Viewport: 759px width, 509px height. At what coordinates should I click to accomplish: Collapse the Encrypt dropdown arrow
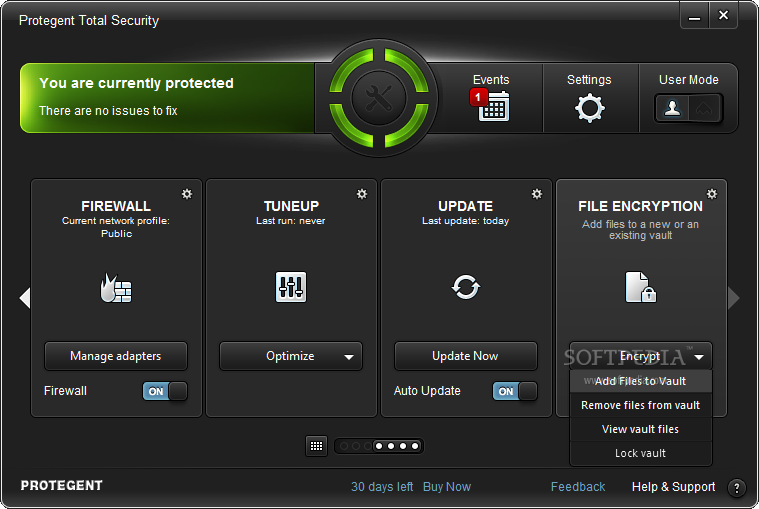pyautogui.click(x=699, y=357)
